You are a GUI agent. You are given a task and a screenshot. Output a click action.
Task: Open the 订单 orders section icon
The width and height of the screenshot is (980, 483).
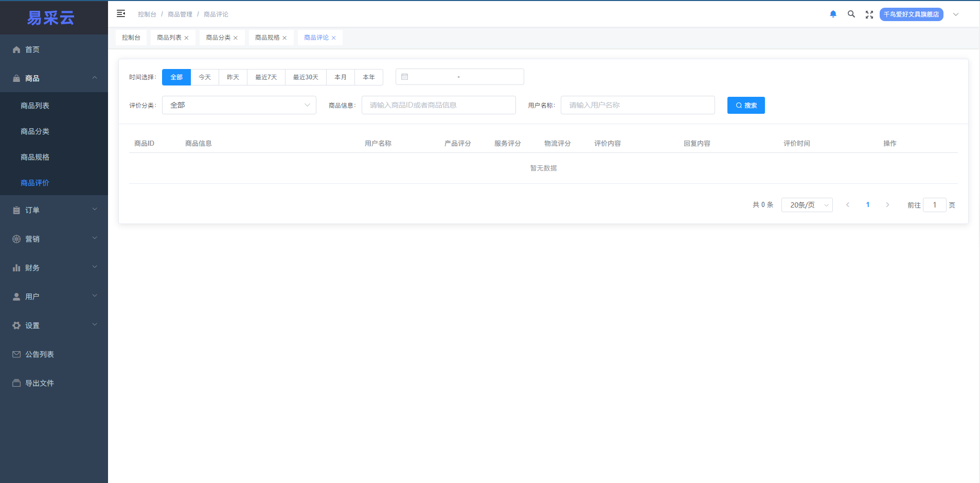pyautogui.click(x=16, y=210)
